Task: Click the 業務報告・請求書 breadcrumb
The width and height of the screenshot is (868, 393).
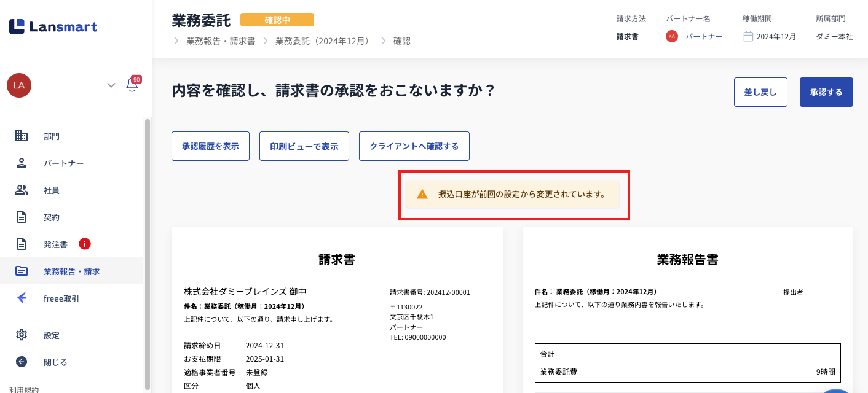Action: (x=221, y=41)
